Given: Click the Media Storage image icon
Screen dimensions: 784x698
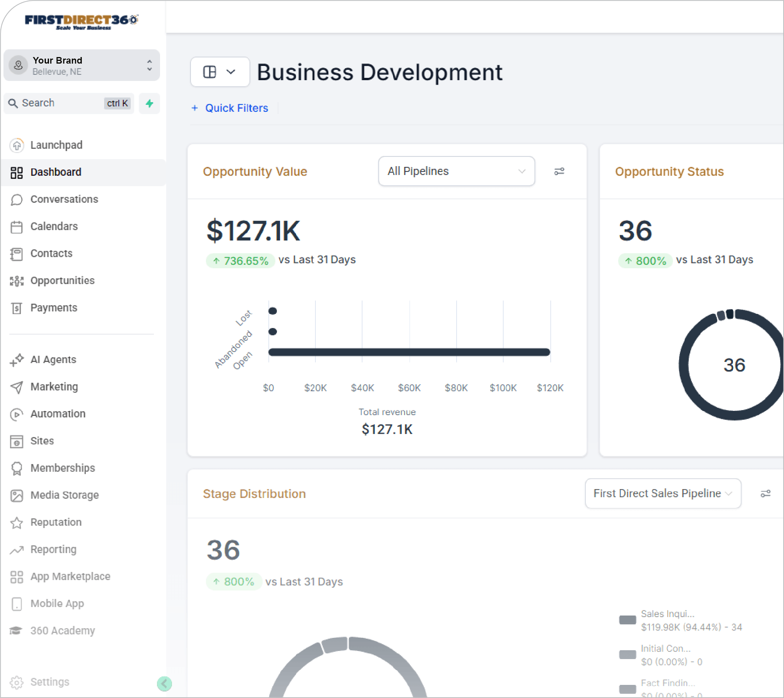Looking at the screenshot, I should click(17, 496).
